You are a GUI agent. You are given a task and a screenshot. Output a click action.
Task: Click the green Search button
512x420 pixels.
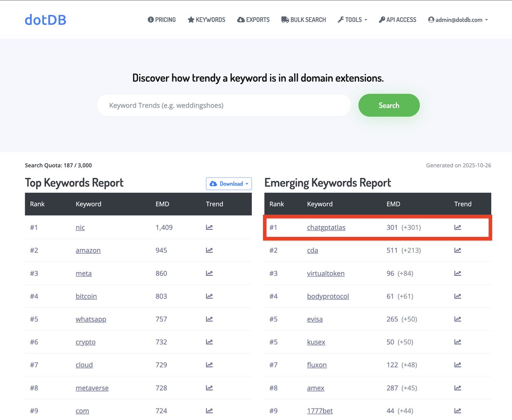389,105
